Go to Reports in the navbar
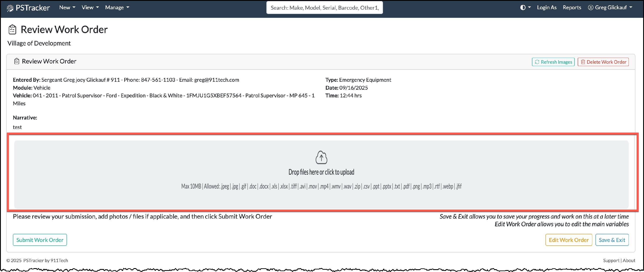644x272 pixels. 572,8
